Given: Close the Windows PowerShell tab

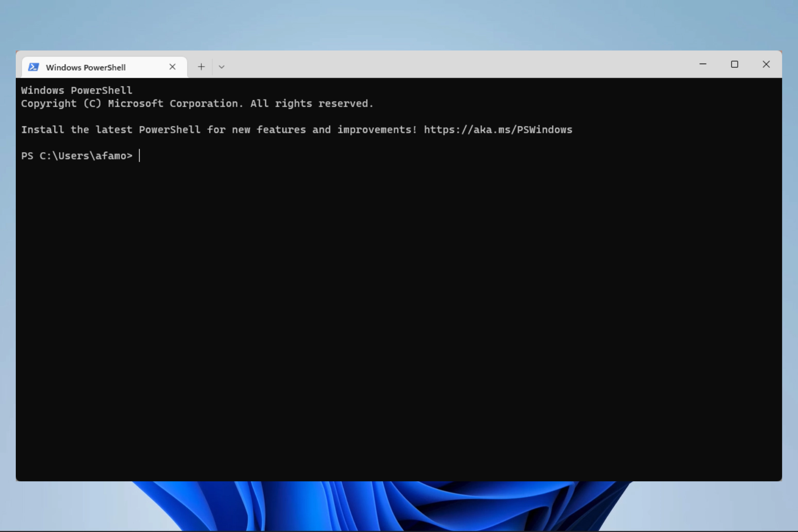Looking at the screenshot, I should coord(172,67).
